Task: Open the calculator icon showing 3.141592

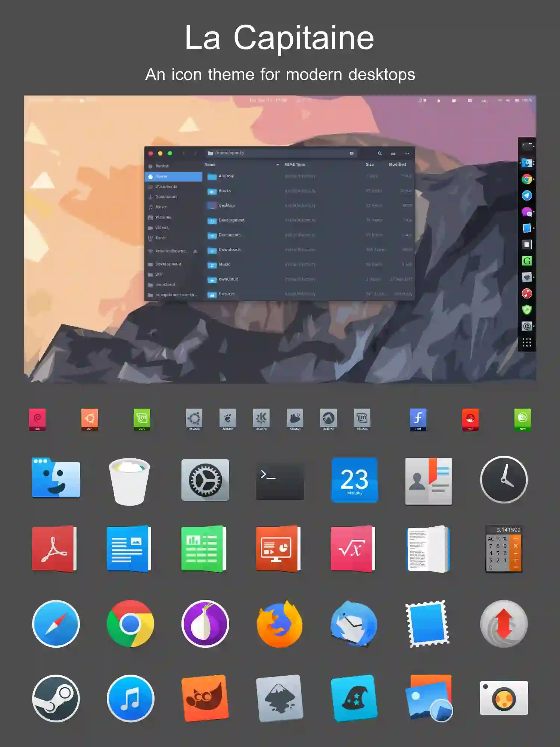Action: point(504,549)
